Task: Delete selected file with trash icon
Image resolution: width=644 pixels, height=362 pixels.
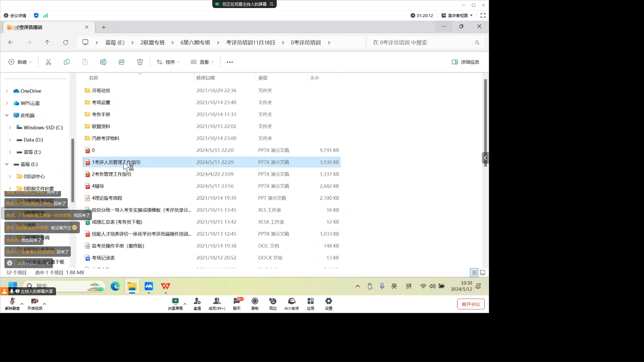Action: point(140,62)
